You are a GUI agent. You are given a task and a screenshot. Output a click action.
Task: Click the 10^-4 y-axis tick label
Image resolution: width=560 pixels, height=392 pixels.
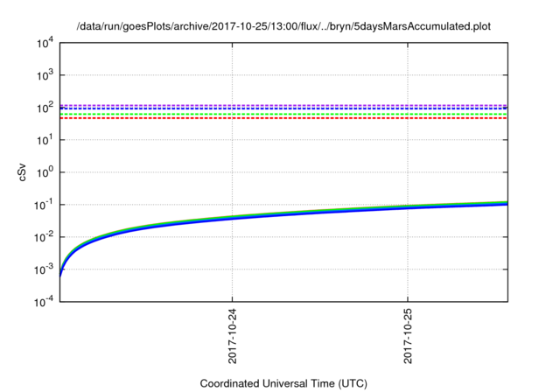point(44,303)
